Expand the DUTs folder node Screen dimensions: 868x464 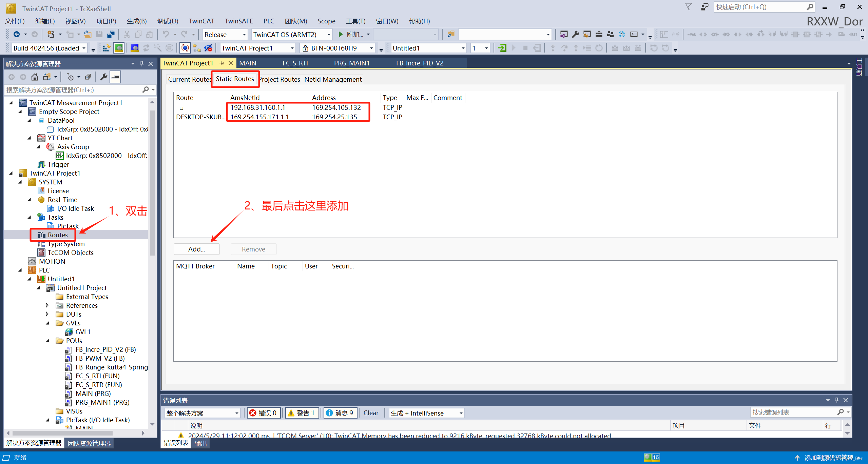47,314
